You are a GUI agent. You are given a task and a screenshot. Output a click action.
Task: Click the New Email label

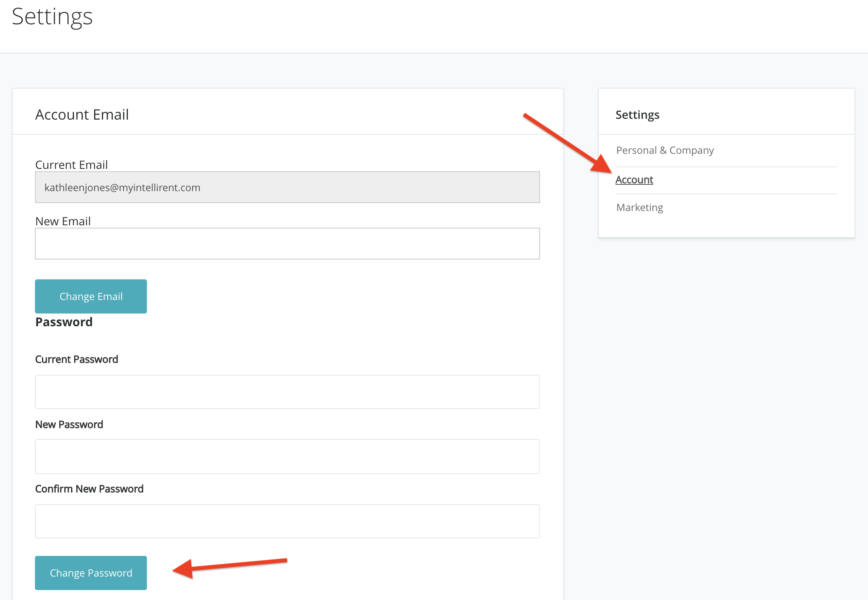click(x=63, y=221)
